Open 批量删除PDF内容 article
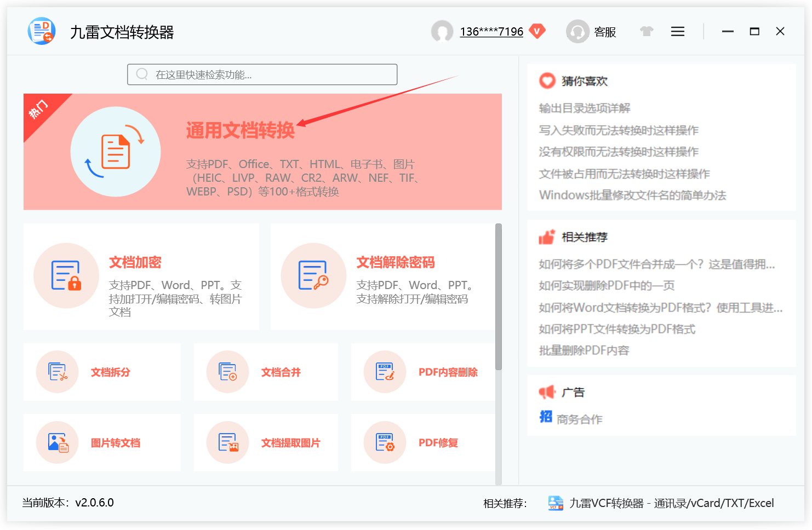Viewport: 812px width, 530px height. (584, 350)
